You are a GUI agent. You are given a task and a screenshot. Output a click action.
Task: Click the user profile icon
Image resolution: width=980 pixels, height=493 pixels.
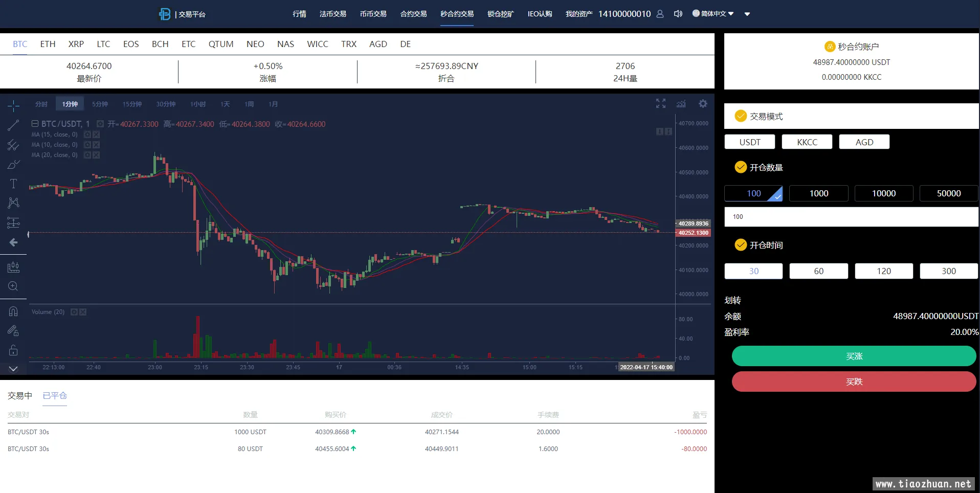coord(660,14)
